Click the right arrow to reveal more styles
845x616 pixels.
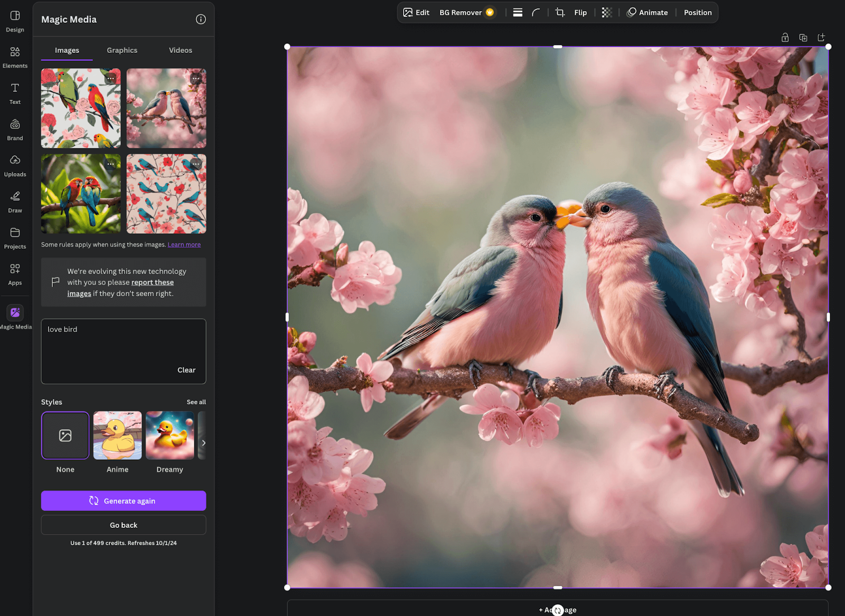pos(204,443)
